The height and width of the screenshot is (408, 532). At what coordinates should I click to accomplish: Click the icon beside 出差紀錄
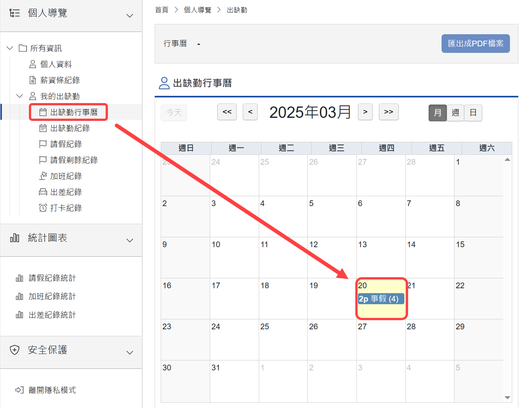tap(43, 192)
